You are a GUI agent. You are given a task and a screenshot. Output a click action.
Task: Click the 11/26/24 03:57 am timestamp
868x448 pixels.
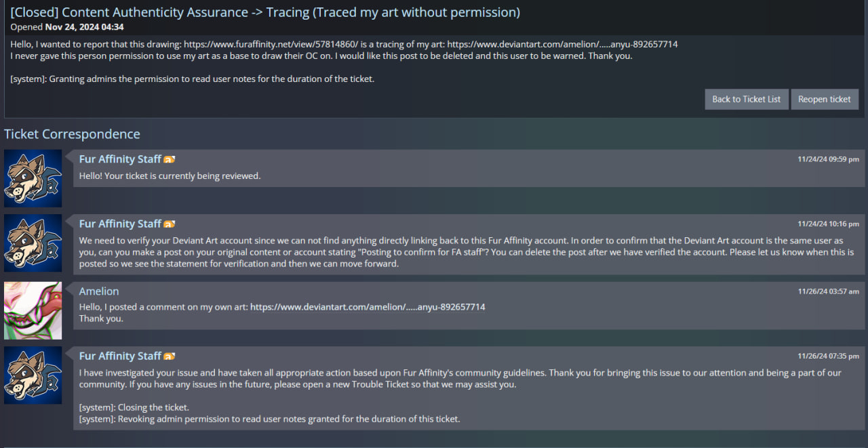coord(828,291)
